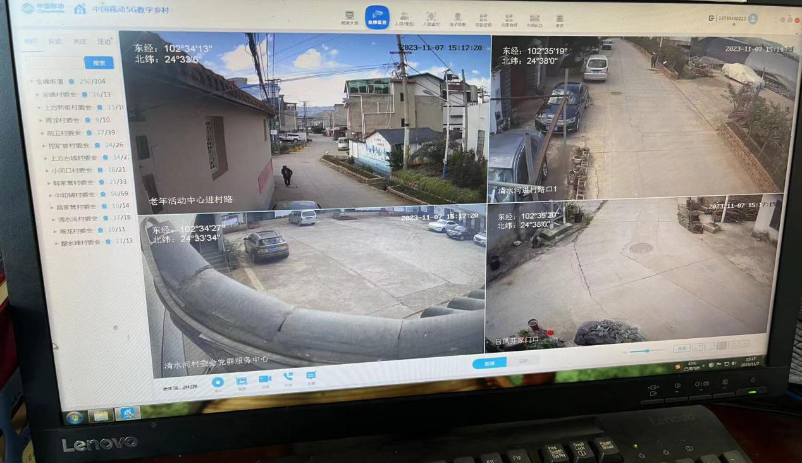The image size is (802, 463).
Task: Switch to the grey tab beside 直播
Action: click(523, 361)
